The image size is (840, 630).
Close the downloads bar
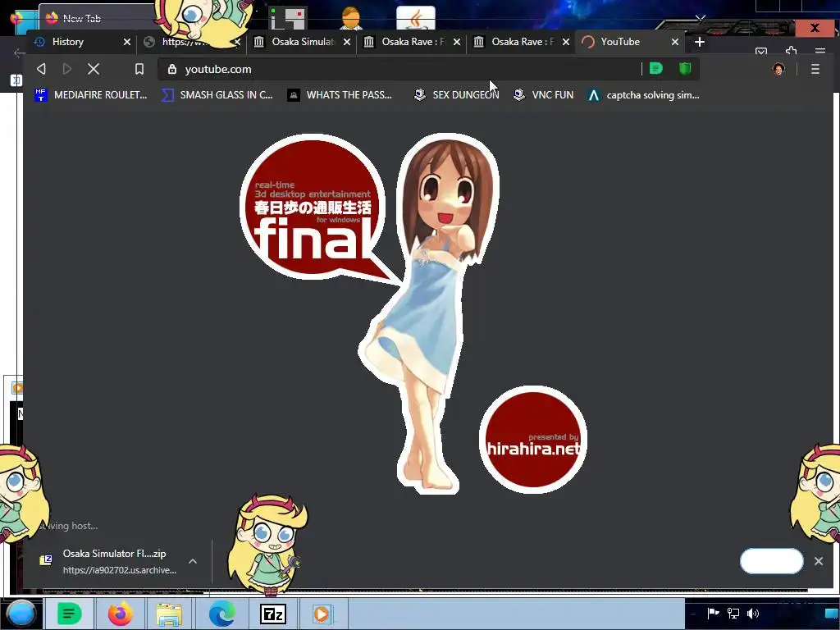[819, 561]
